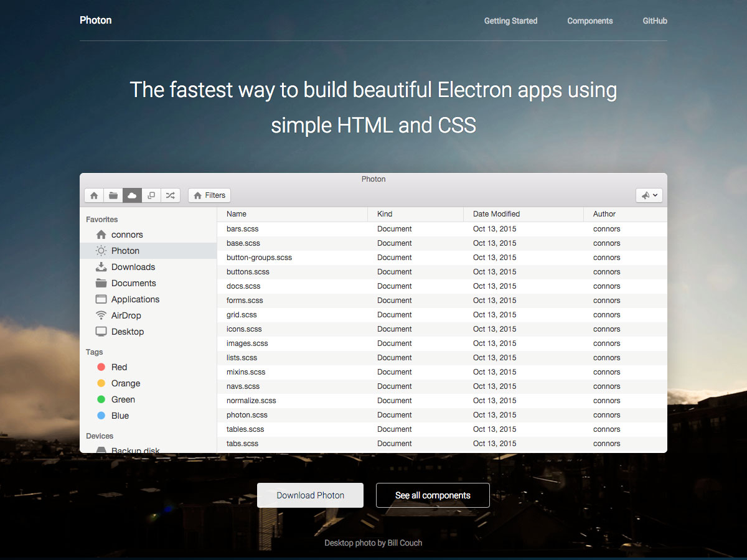Open the Getting Started nav link
Viewport: 747px width, 560px height.
click(510, 21)
